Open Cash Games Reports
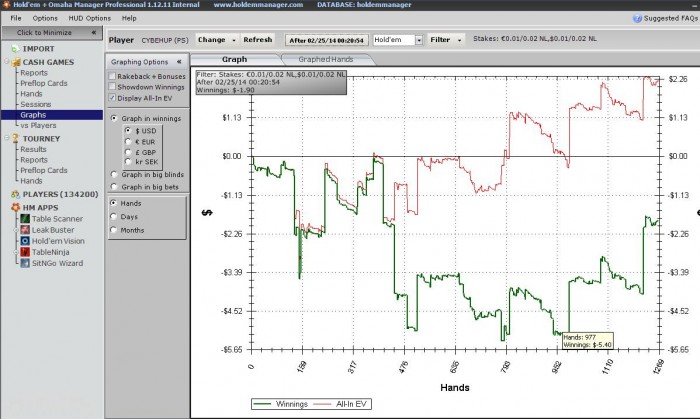Screen dimensions: 700x419 33,73
